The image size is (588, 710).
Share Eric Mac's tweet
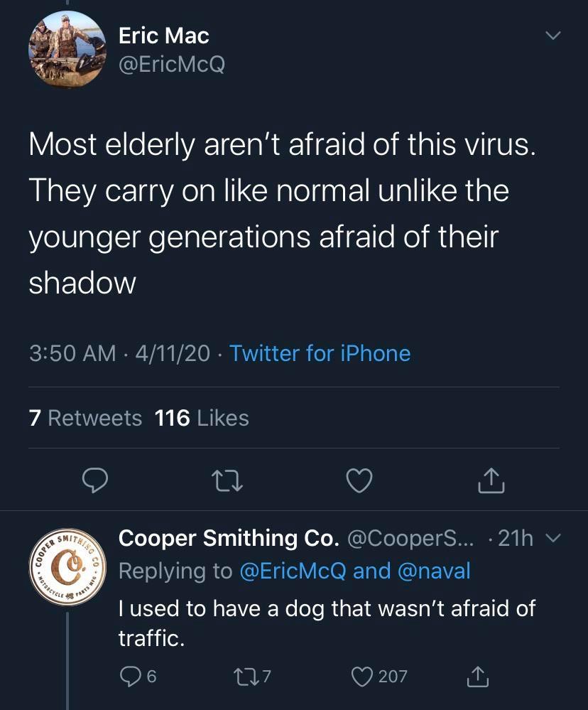tap(491, 480)
